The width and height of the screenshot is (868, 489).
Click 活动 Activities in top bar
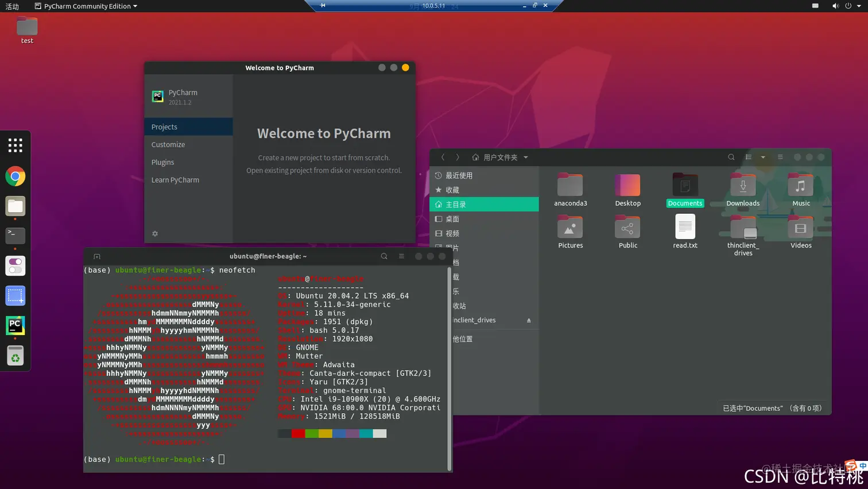click(x=12, y=6)
